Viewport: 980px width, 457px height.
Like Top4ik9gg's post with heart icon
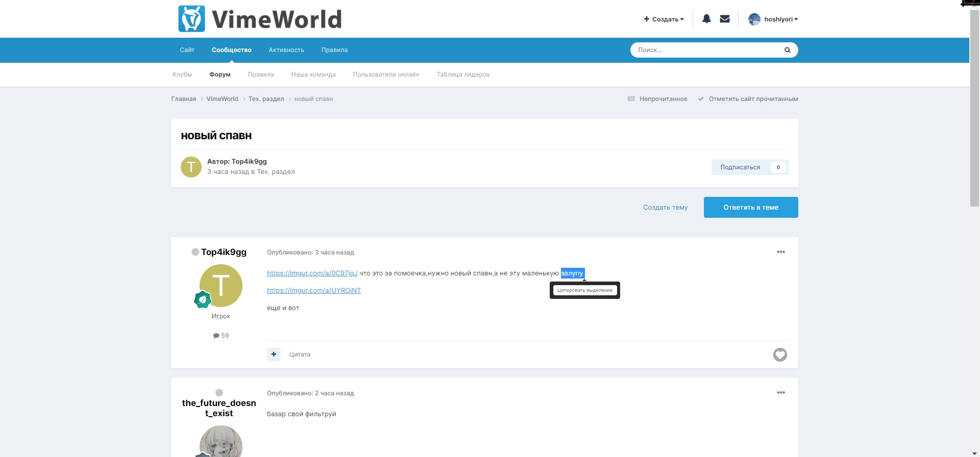point(780,354)
